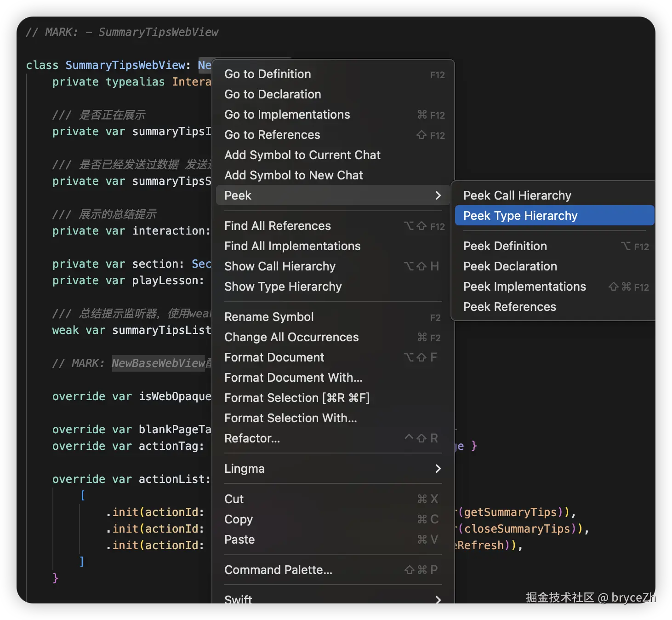Click Format Document With...
The width and height of the screenshot is (672, 620).
tap(293, 378)
